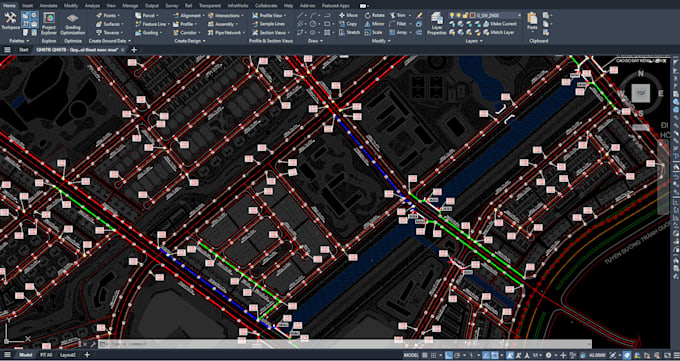
Task: Select the Move tool
Action: click(349, 15)
